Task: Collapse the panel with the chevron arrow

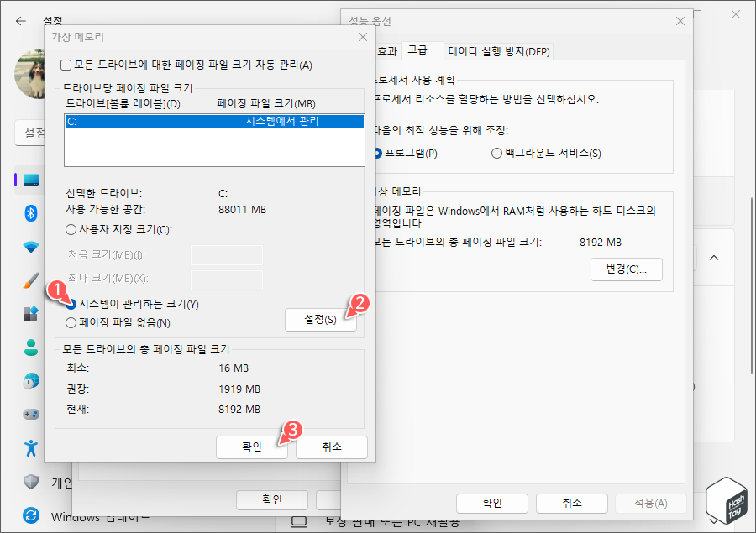Action: [x=713, y=258]
